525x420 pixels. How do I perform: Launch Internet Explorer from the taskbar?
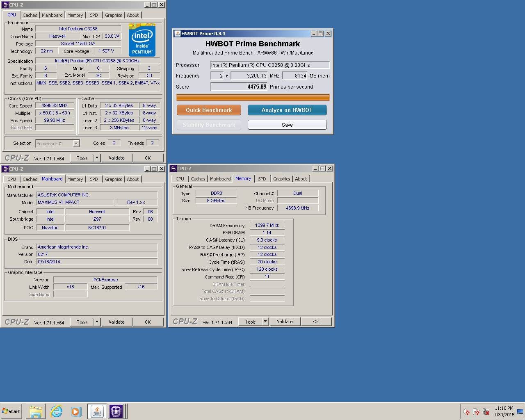56,411
